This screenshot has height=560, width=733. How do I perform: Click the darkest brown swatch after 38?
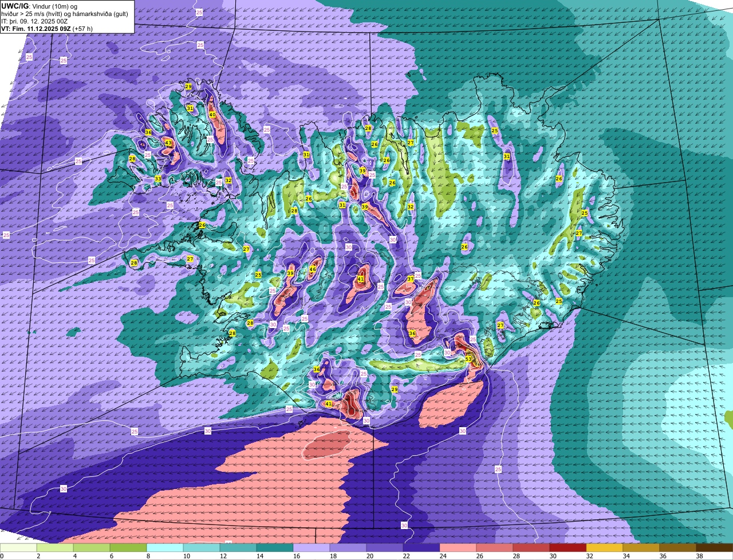[715, 547]
